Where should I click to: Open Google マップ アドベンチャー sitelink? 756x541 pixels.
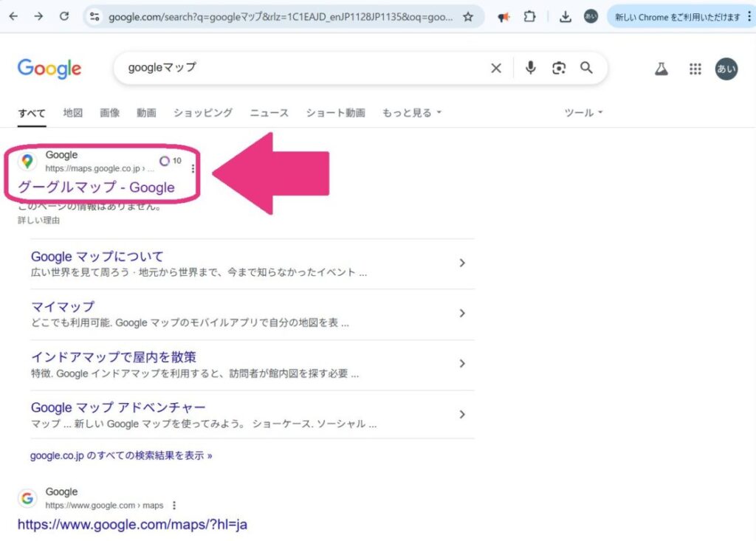click(118, 407)
